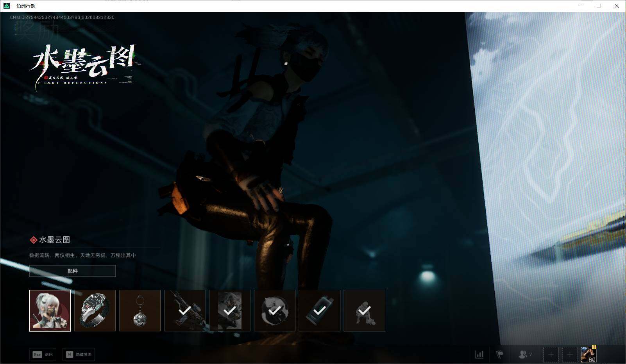The height and width of the screenshot is (364, 626).
Task: Open the bar chart statistics icon
Action: point(479,354)
